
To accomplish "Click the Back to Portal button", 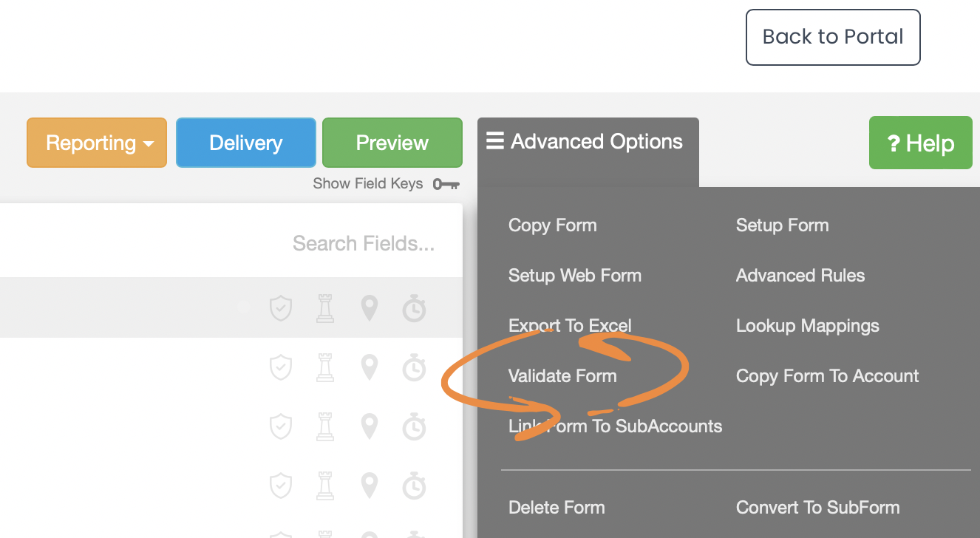I will (833, 37).
